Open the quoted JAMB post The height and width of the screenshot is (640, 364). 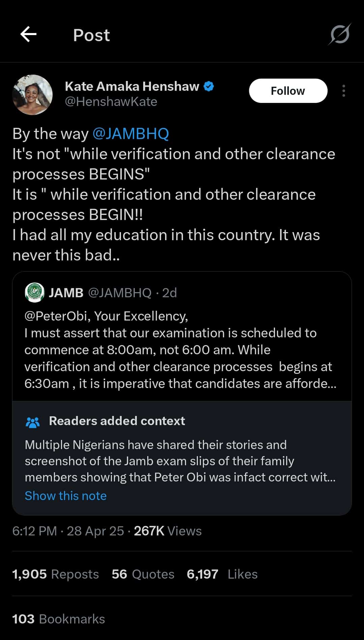181,350
